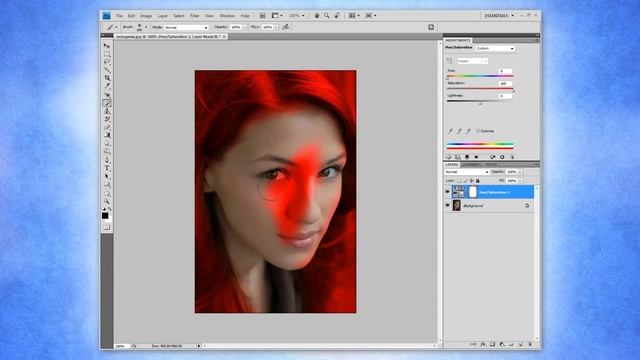Delete the selected layer with trash icon

point(530,344)
